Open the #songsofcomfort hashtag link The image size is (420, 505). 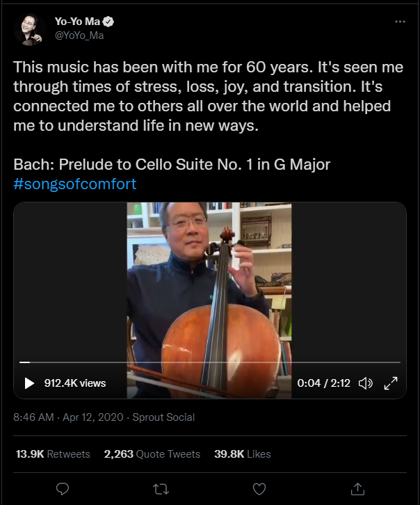click(74, 184)
